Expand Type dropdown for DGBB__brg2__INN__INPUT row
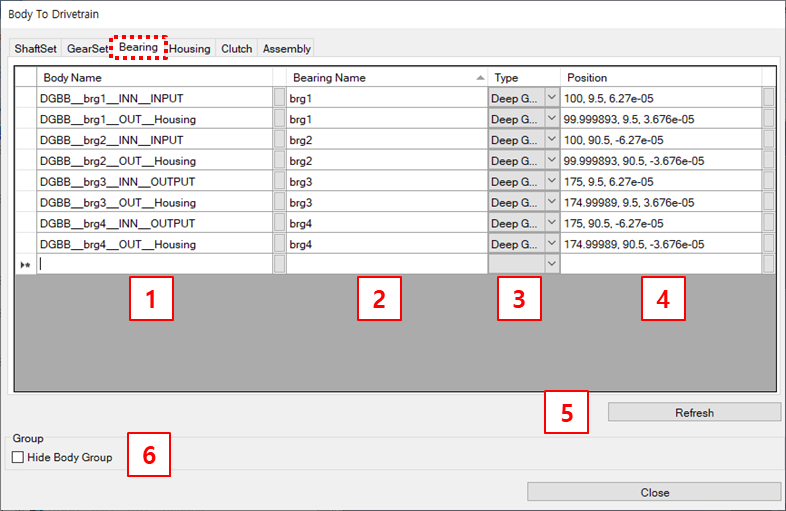This screenshot has width=786, height=511. click(552, 139)
